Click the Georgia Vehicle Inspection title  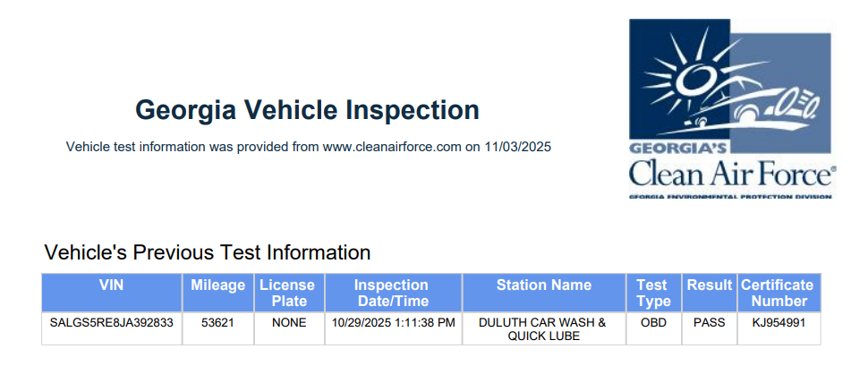307,110
